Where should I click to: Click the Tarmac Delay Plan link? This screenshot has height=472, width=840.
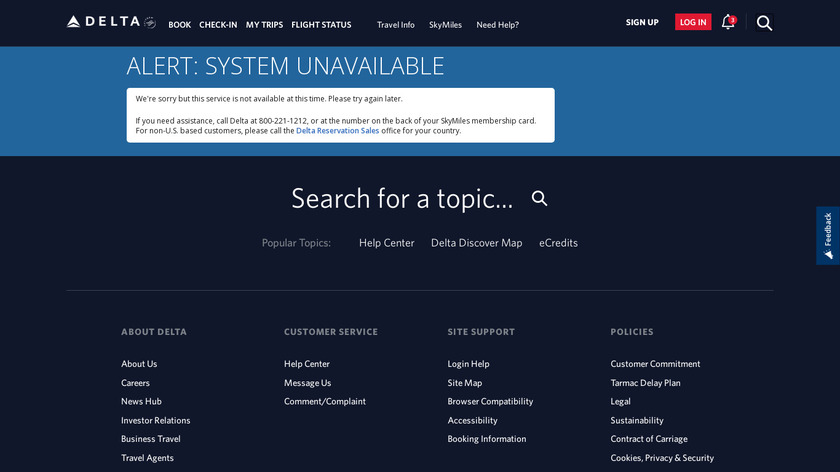646,383
